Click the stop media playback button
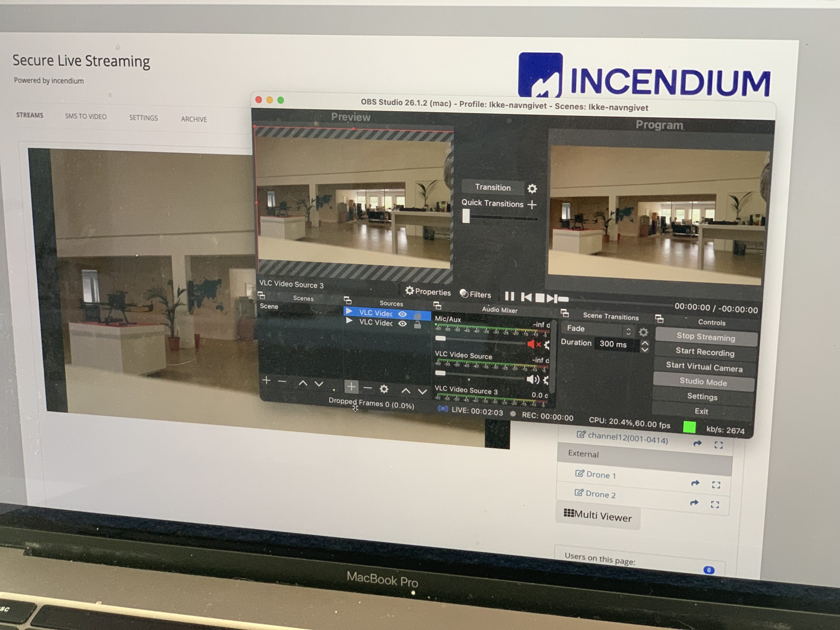 [x=540, y=298]
